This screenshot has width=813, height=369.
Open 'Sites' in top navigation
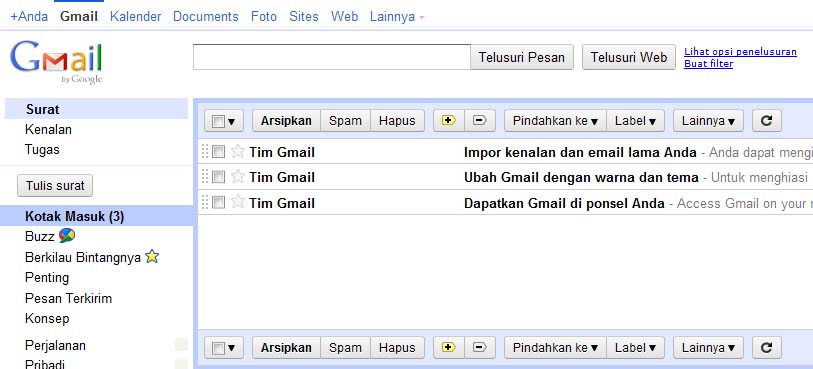[304, 17]
